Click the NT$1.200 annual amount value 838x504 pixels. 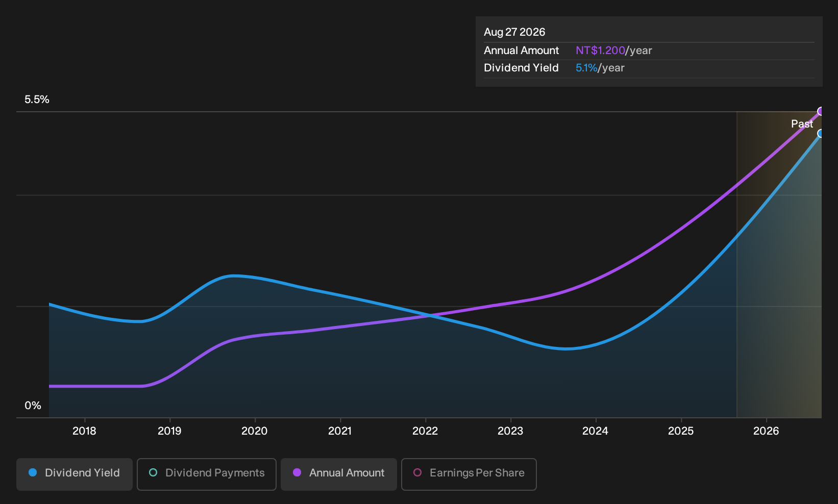(x=600, y=51)
